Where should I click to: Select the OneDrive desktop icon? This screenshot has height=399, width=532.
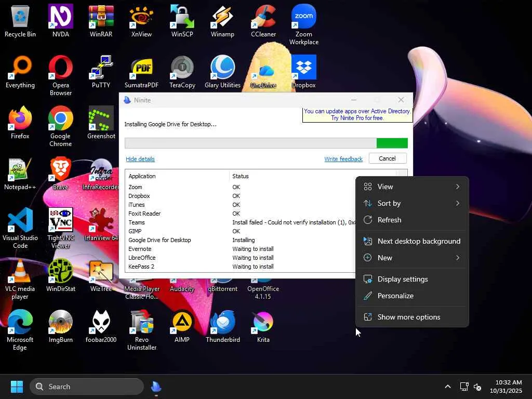[x=263, y=72]
